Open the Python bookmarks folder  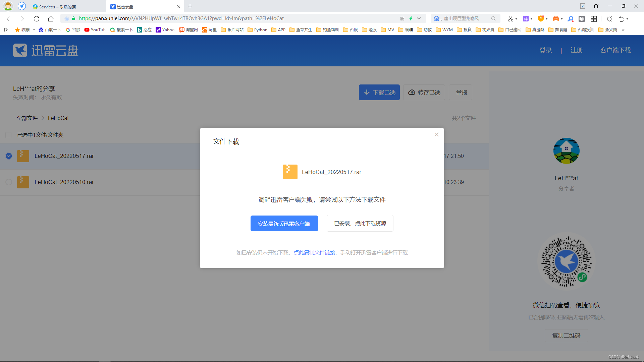coord(257,30)
